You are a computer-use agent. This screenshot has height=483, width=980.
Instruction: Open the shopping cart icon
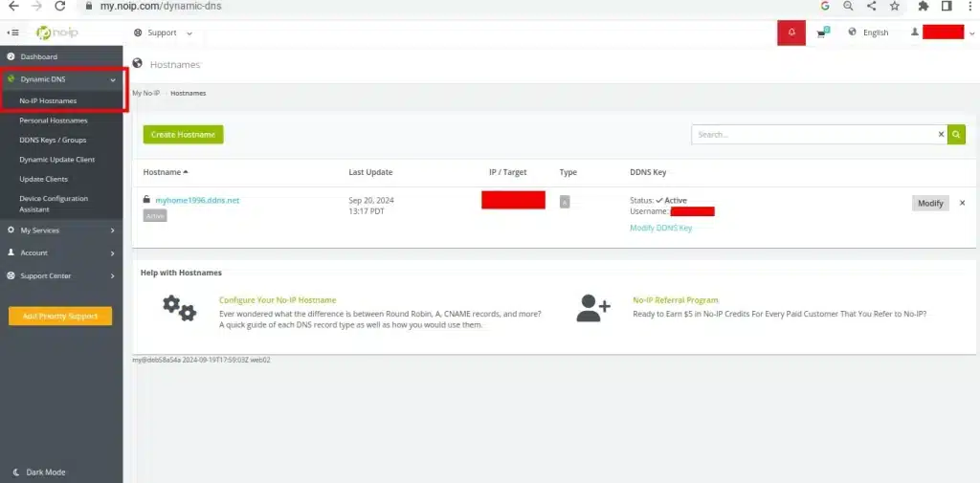[x=821, y=33]
